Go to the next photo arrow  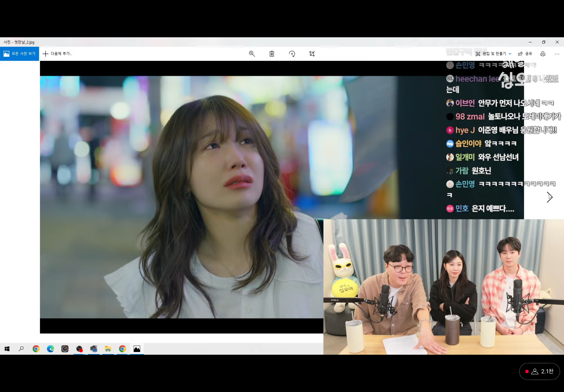[549, 197]
